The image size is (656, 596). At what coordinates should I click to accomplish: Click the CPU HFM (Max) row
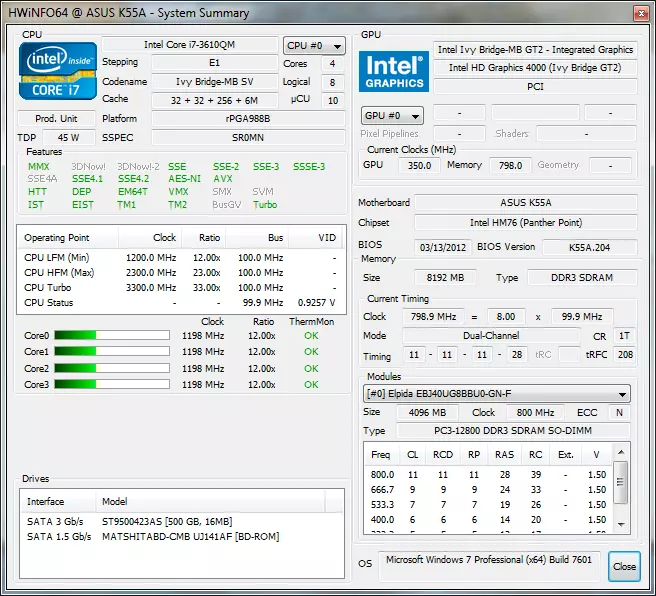(180, 273)
